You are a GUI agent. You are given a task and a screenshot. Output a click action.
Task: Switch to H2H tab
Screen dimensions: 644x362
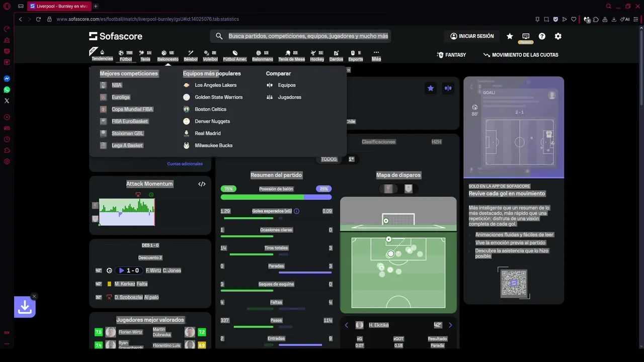pyautogui.click(x=436, y=142)
